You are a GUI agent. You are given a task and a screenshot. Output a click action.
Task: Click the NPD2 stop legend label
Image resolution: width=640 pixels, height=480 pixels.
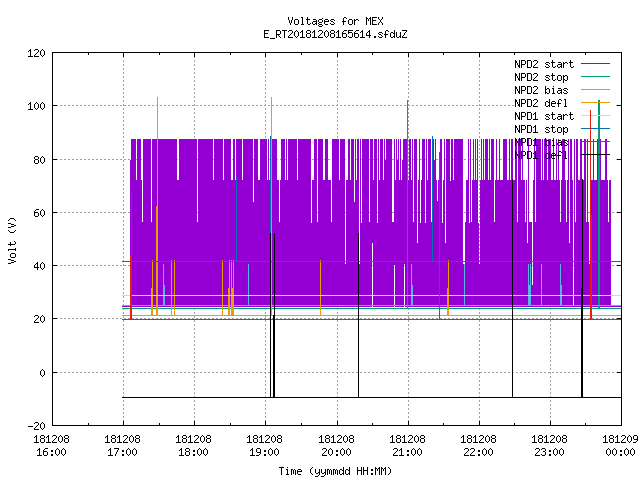(541, 77)
